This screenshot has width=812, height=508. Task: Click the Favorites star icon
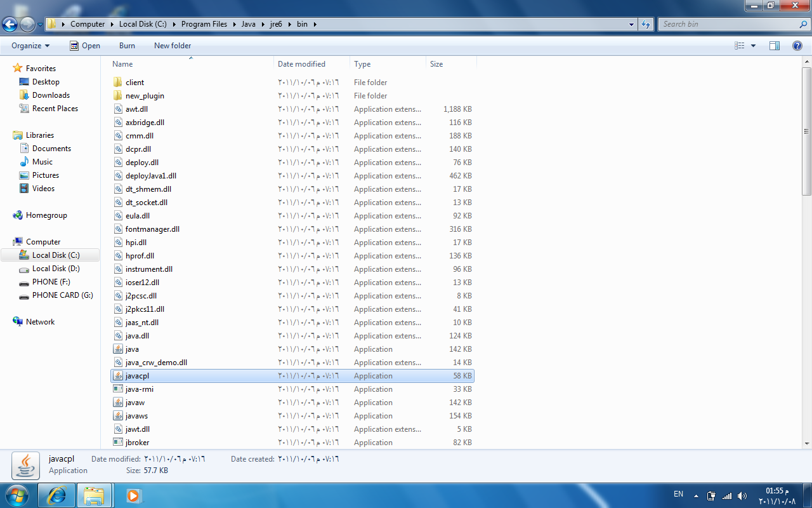pos(18,68)
